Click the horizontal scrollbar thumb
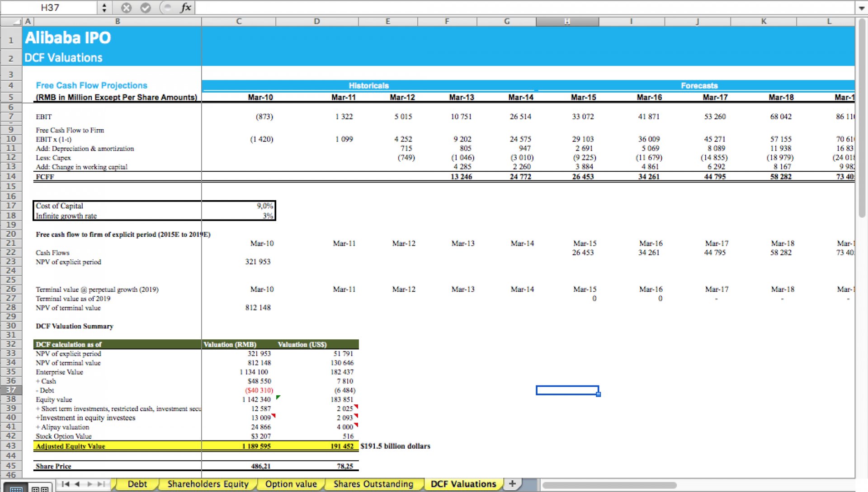 tap(609, 485)
